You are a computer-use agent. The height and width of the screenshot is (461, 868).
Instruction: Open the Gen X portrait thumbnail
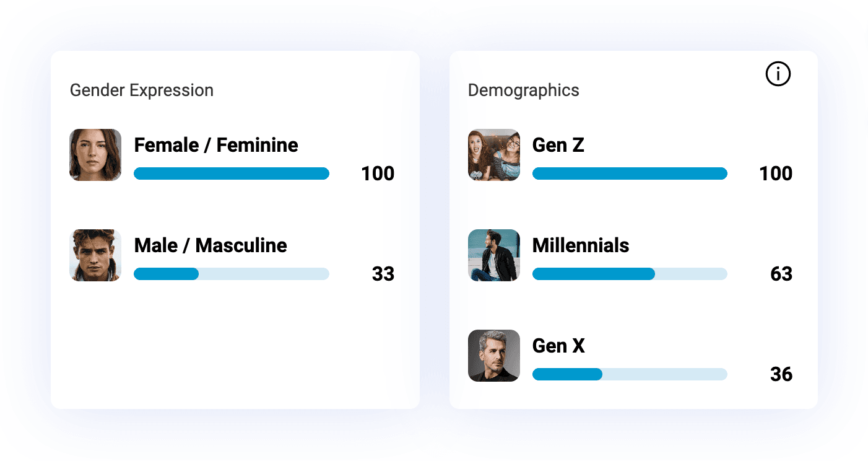pos(493,356)
